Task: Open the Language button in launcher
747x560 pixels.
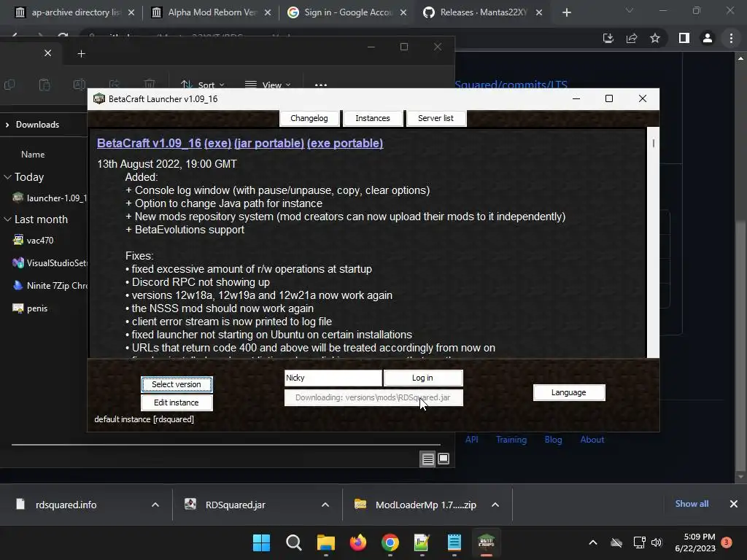Action: (x=569, y=392)
